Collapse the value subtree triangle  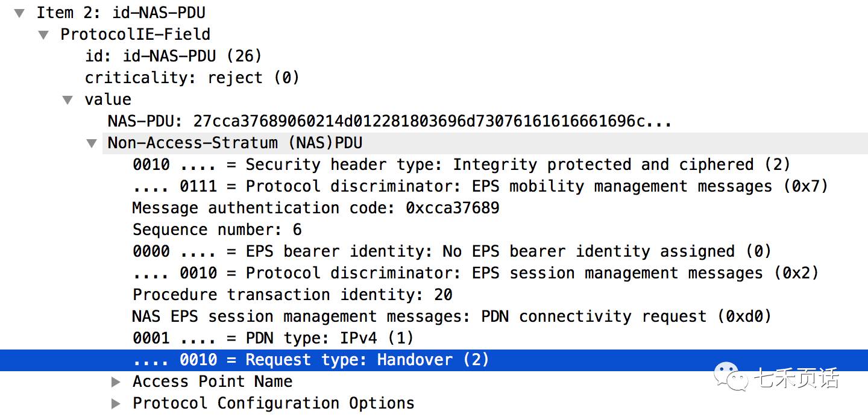click(68, 99)
